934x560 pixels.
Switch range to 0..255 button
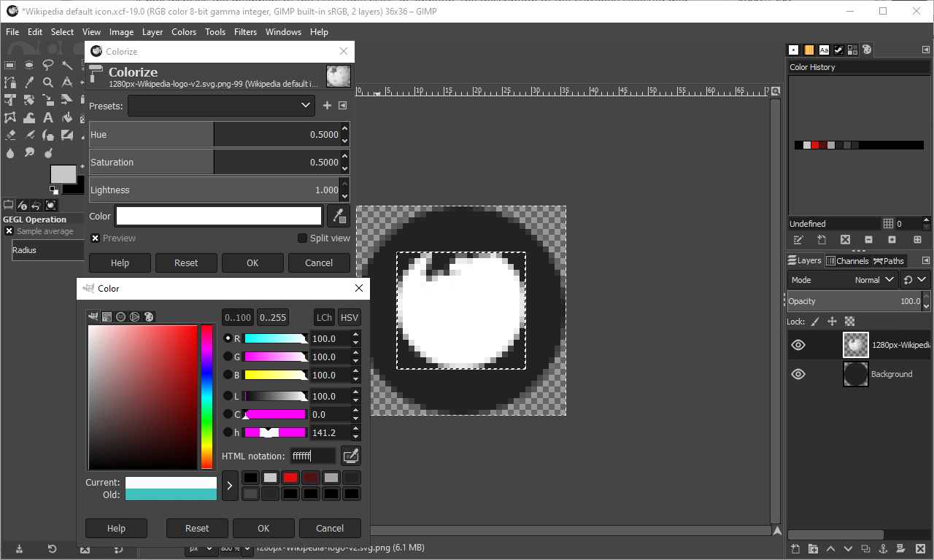point(272,317)
